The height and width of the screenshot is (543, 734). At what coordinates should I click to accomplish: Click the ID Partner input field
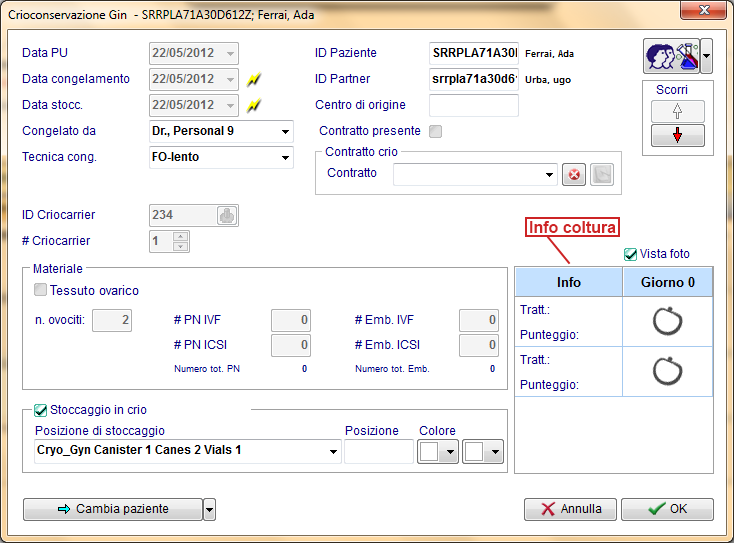coord(474,80)
